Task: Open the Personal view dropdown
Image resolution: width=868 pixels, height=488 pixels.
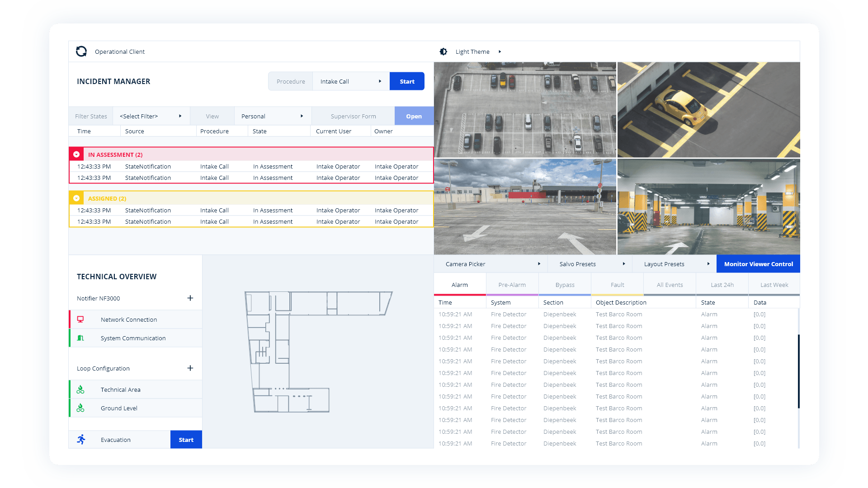Action: pyautogui.click(x=273, y=116)
